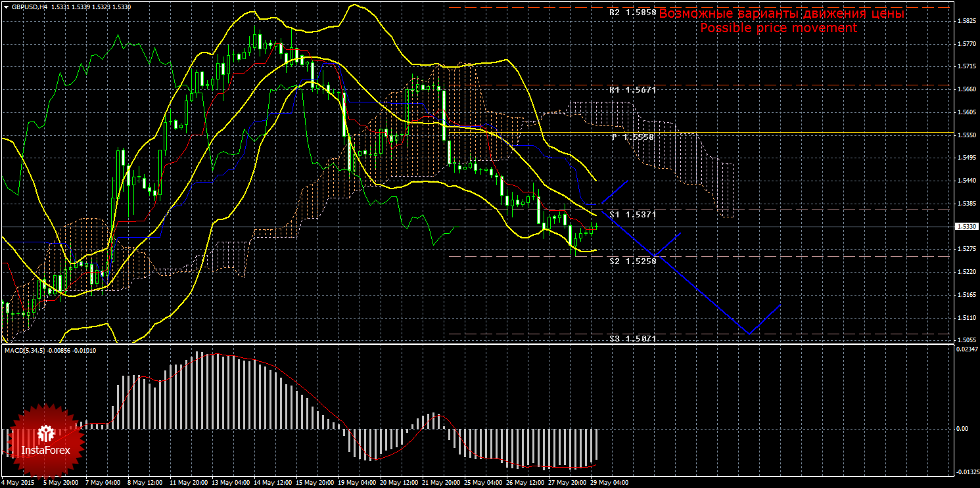This screenshot has height=488, width=980.
Task: Click '13 May 04:00' on the time axis
Action: pyautogui.click(x=230, y=483)
